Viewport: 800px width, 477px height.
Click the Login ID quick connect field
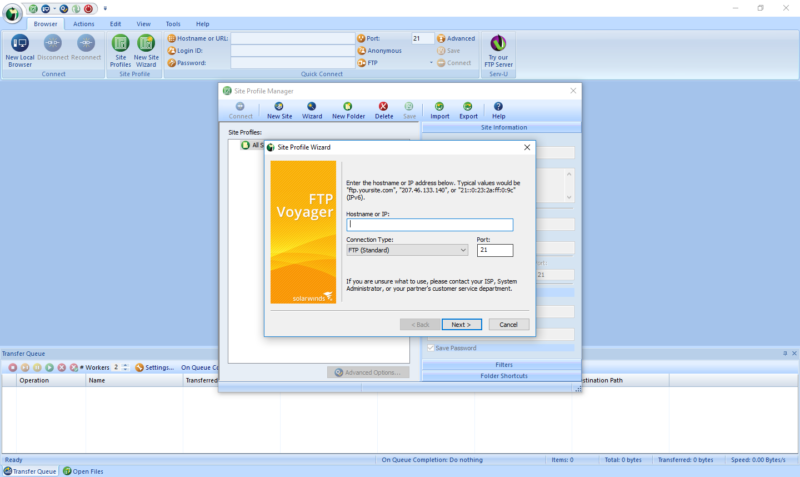pos(292,51)
